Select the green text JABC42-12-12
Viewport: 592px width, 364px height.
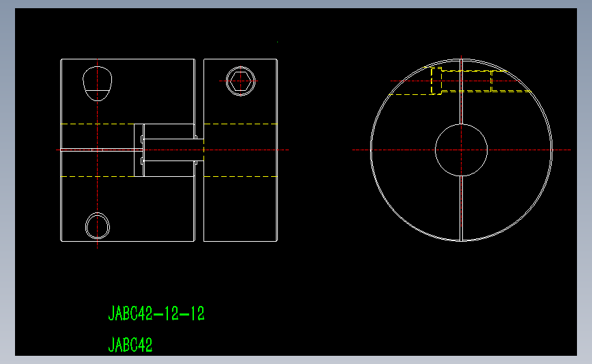point(156,313)
